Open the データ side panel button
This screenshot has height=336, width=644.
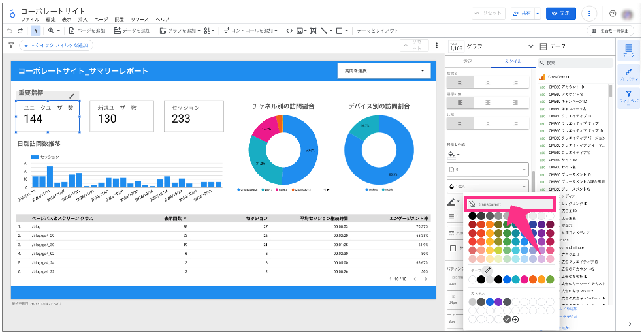[628, 50]
